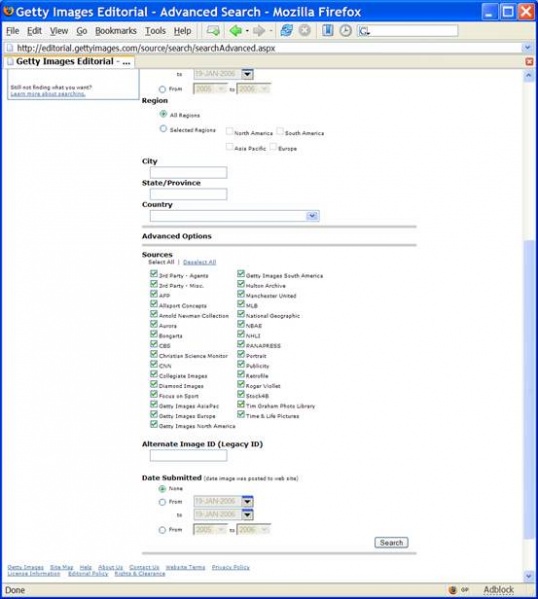This screenshot has height=599, width=538.
Task: Open the Editorial Policy footer link
Action: point(88,574)
